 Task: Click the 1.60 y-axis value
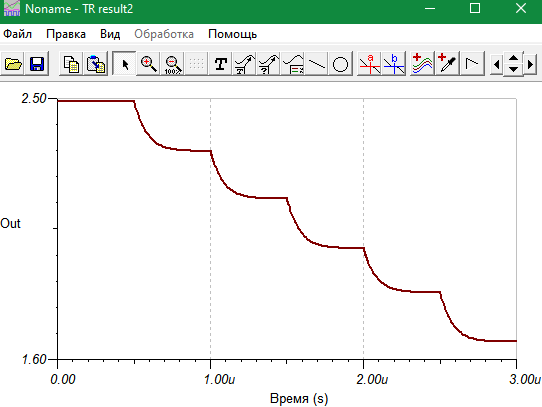tap(34, 359)
